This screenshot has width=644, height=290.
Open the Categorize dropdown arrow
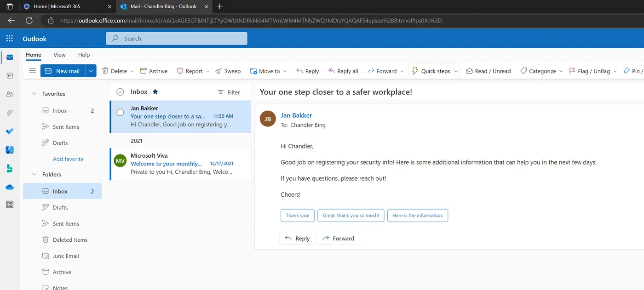(560, 71)
